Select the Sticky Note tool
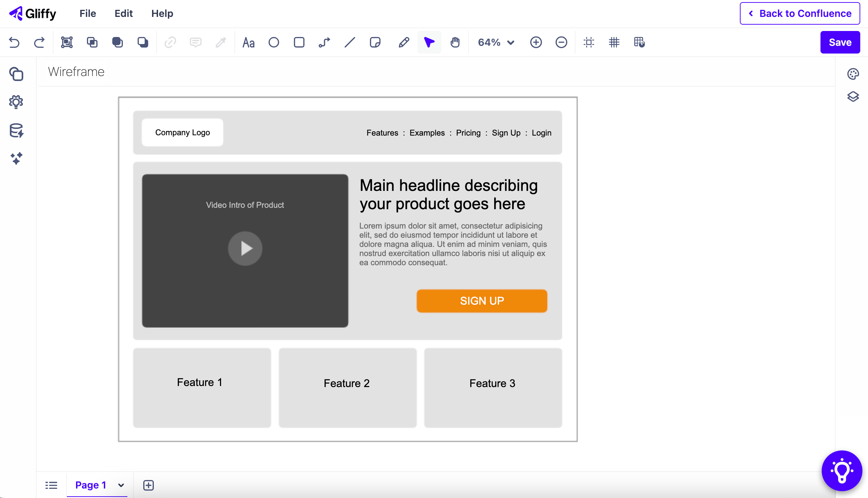Image resolution: width=868 pixels, height=498 pixels. (375, 42)
